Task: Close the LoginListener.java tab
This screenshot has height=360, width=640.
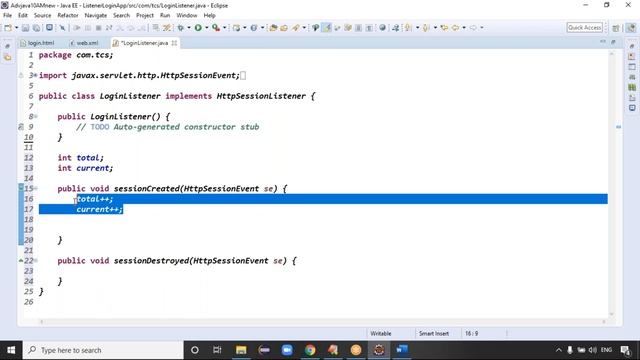Action: click(174, 43)
